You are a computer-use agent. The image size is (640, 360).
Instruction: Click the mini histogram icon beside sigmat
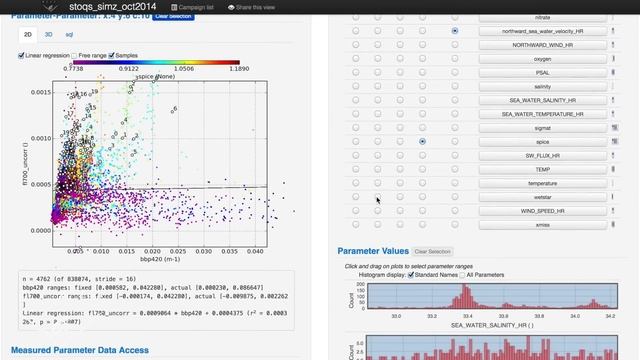click(x=614, y=128)
